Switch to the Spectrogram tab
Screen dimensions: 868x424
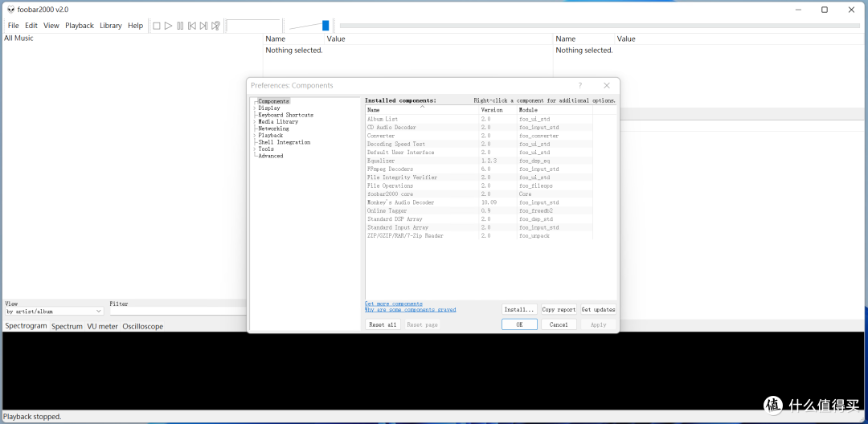[26, 326]
